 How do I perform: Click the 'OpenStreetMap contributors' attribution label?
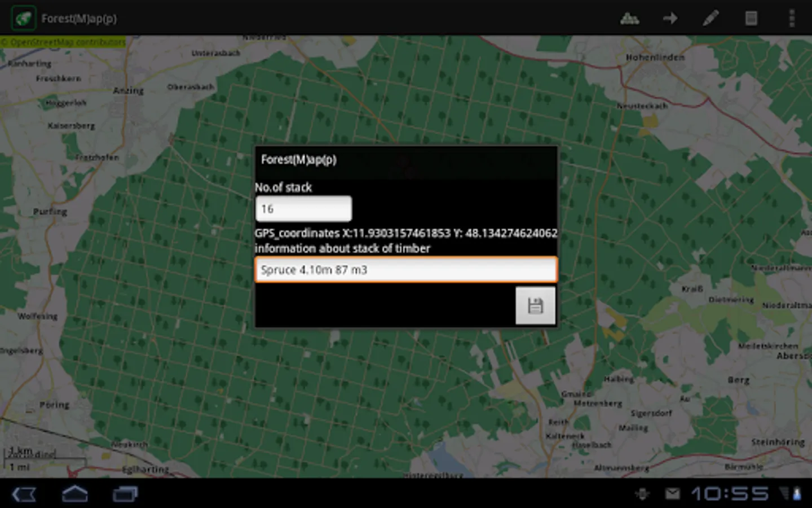[x=63, y=42]
